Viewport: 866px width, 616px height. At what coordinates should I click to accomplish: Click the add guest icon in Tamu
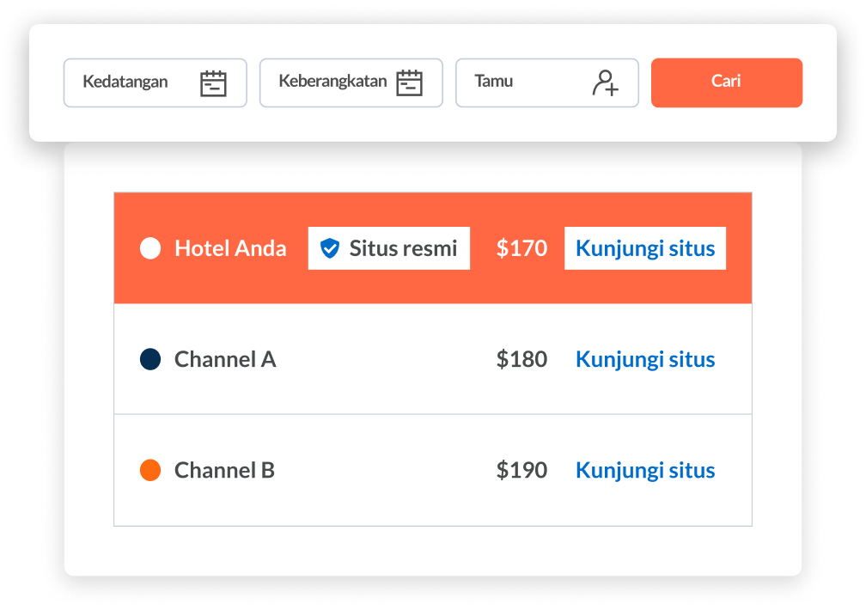606,82
